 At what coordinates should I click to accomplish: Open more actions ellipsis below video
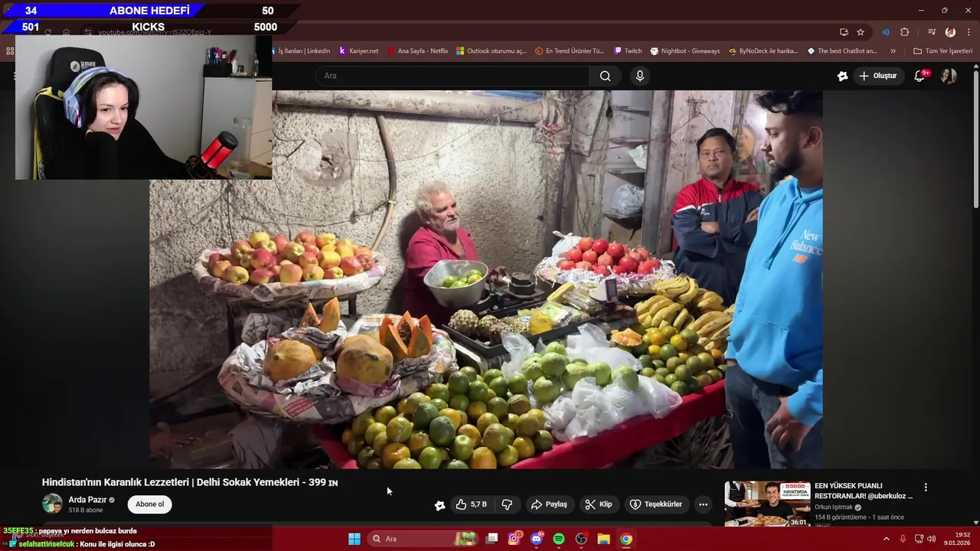(703, 504)
